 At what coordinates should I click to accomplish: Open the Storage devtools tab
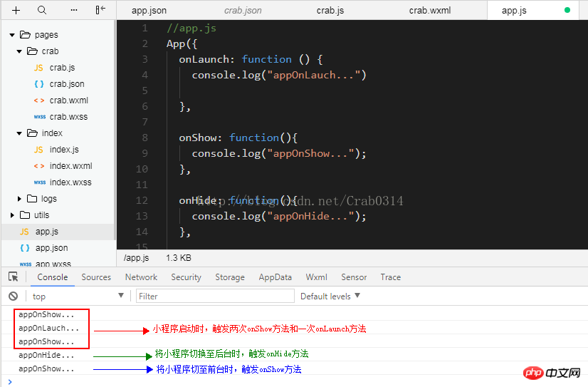[230, 277]
